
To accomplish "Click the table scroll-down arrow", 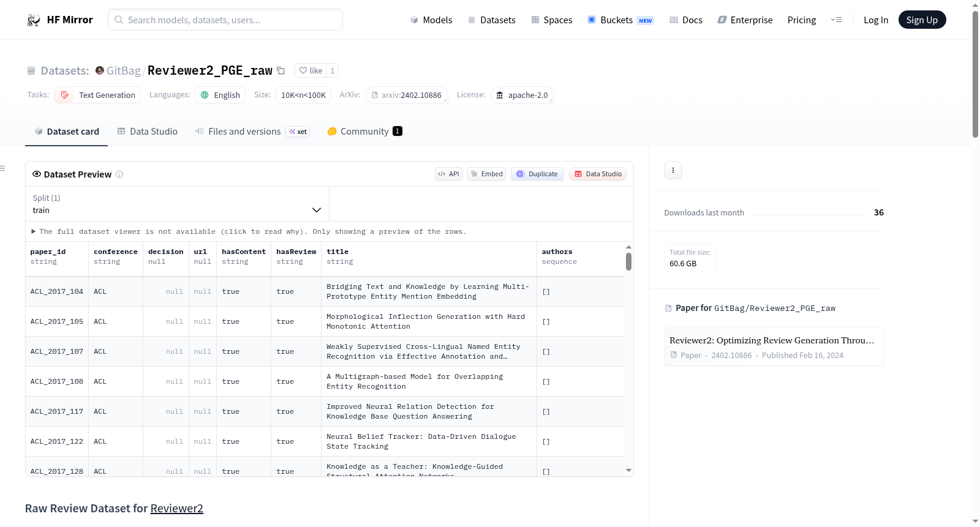I will [x=628, y=470].
